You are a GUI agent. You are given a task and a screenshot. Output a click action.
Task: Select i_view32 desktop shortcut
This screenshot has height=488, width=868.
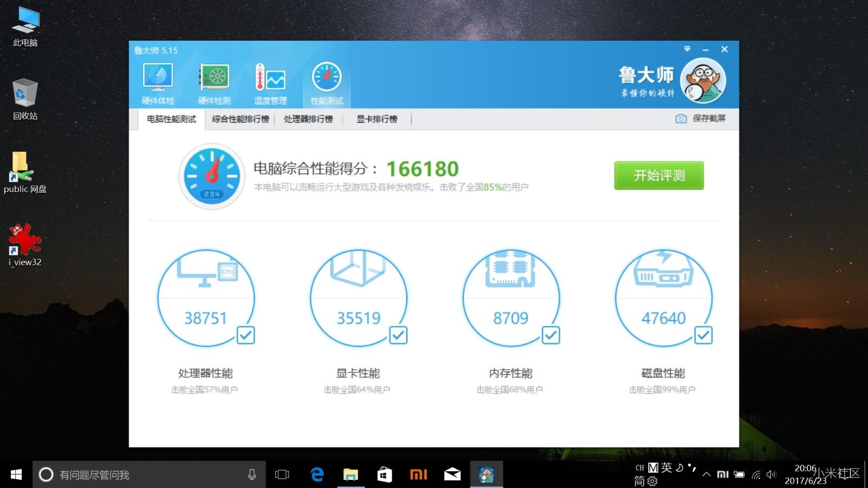[x=25, y=245]
